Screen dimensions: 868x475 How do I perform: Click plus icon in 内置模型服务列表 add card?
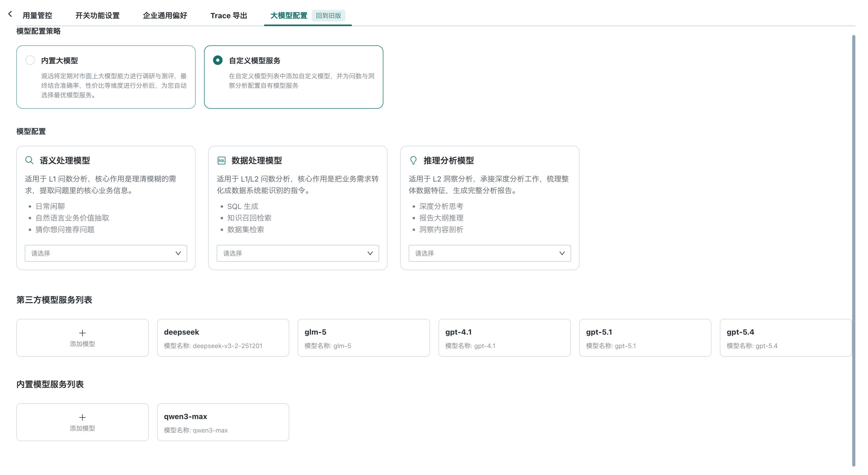[82, 417]
